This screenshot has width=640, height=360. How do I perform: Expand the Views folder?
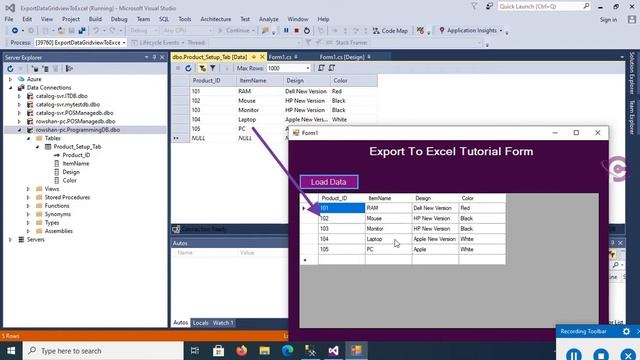coord(28,189)
